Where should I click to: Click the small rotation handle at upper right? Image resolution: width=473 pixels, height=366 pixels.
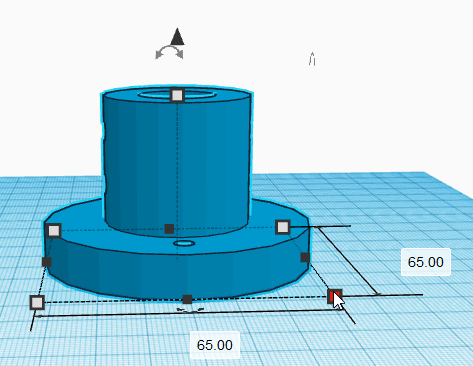pyautogui.click(x=312, y=59)
